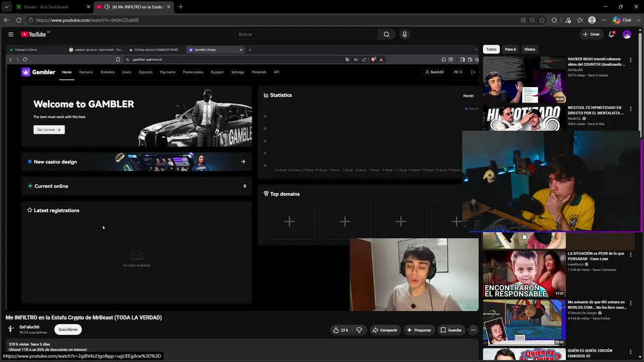Select the Me INFILTRO YouTube browser tab
The image size is (644, 362).
133,7
